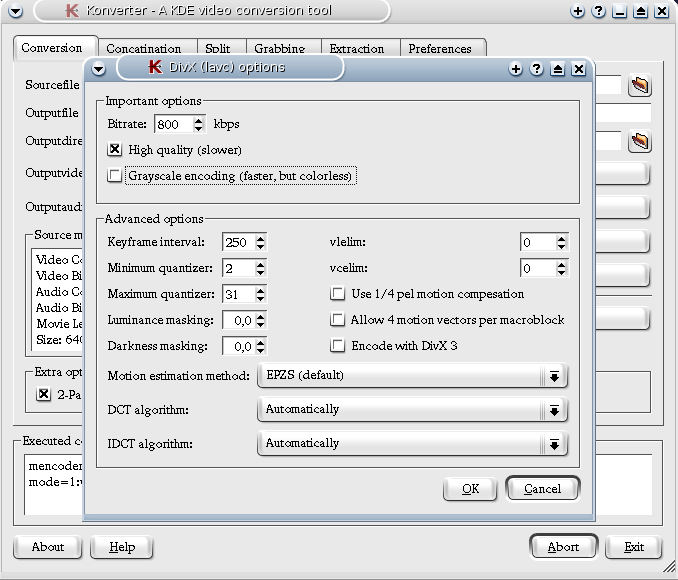
Task: Click vcelim value field
Action: (x=538, y=268)
